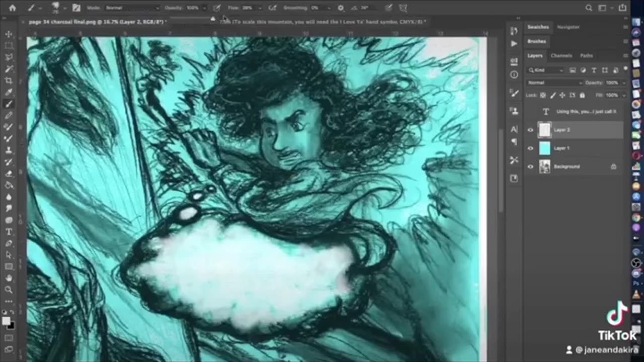Image resolution: width=644 pixels, height=362 pixels.
Task: Select the Background layer row
Action: point(575,166)
